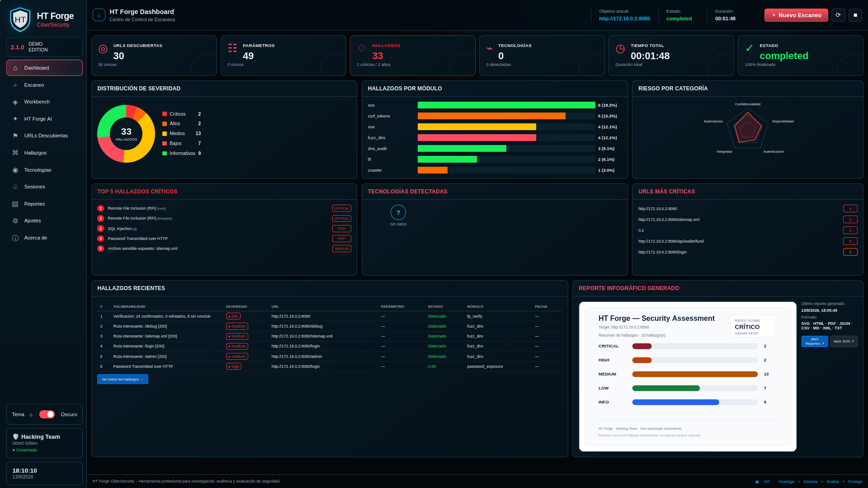The width and height of the screenshot is (868, 488).
Task: Select the SQL Injection finding row
Action: coord(224,229)
